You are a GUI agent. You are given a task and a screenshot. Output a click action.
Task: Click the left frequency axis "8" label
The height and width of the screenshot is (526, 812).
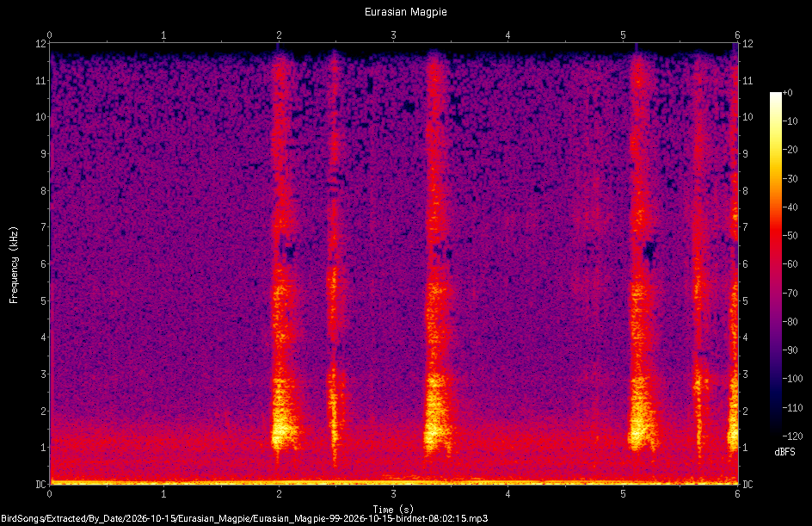click(44, 191)
